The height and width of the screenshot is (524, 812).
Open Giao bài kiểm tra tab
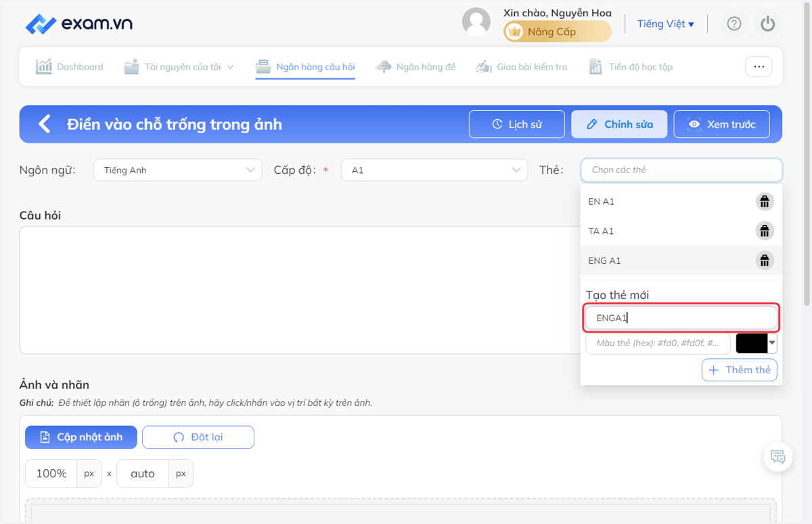coord(522,67)
